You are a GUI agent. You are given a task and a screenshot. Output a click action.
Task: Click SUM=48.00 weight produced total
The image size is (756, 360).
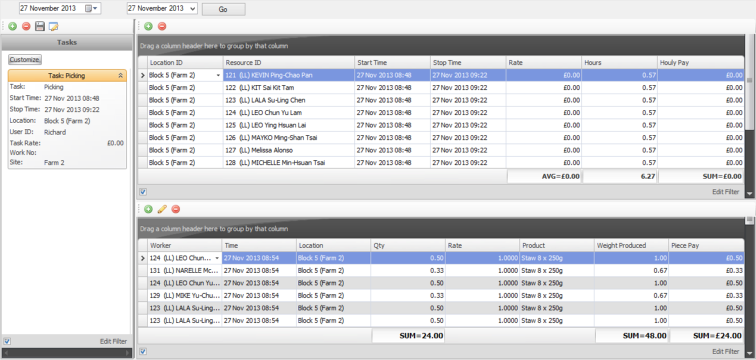631,335
